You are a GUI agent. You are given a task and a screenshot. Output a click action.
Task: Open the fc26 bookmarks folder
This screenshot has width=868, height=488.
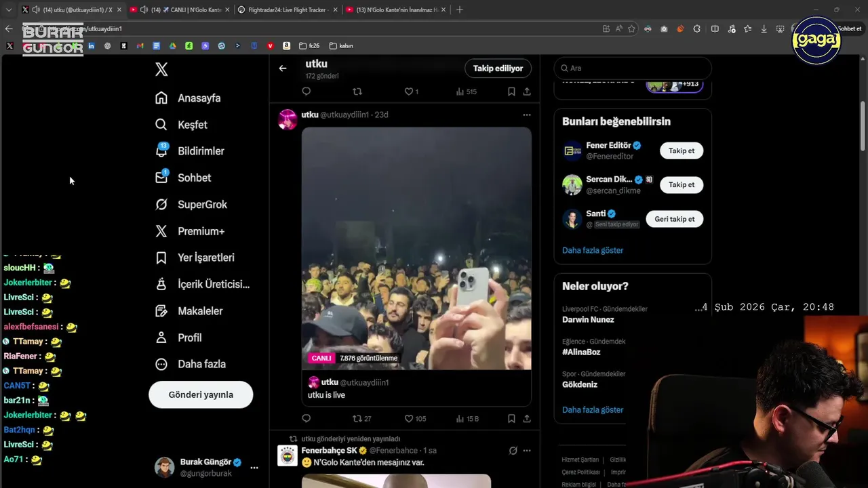coord(308,46)
